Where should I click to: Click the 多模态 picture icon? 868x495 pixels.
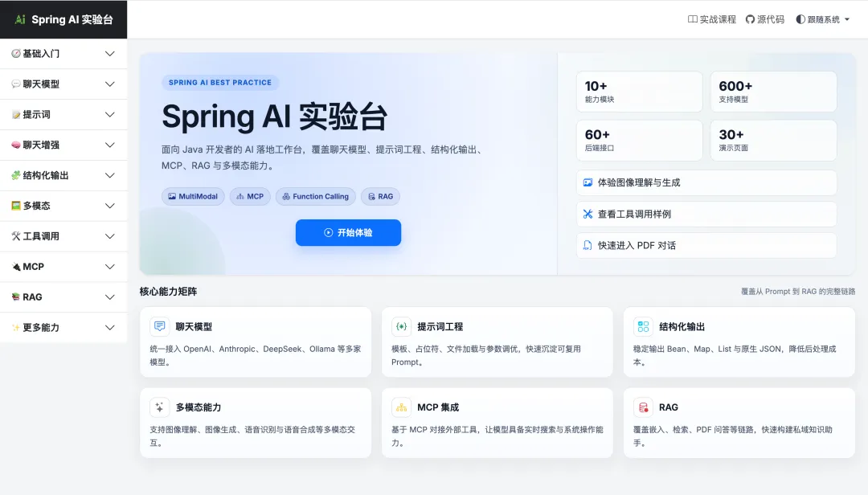click(16, 206)
